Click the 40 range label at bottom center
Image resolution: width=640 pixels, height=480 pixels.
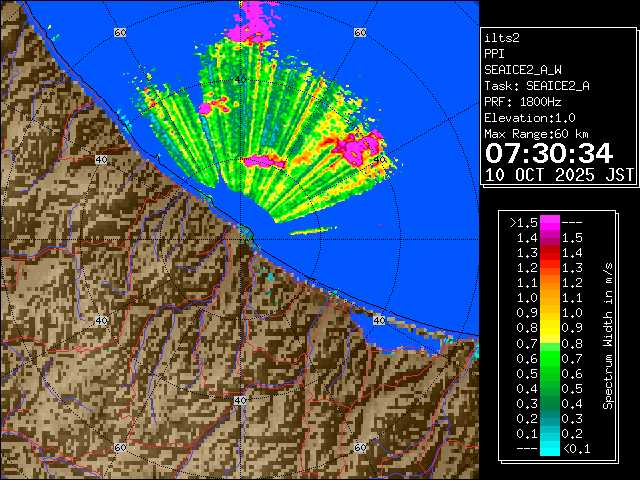[x=239, y=400]
